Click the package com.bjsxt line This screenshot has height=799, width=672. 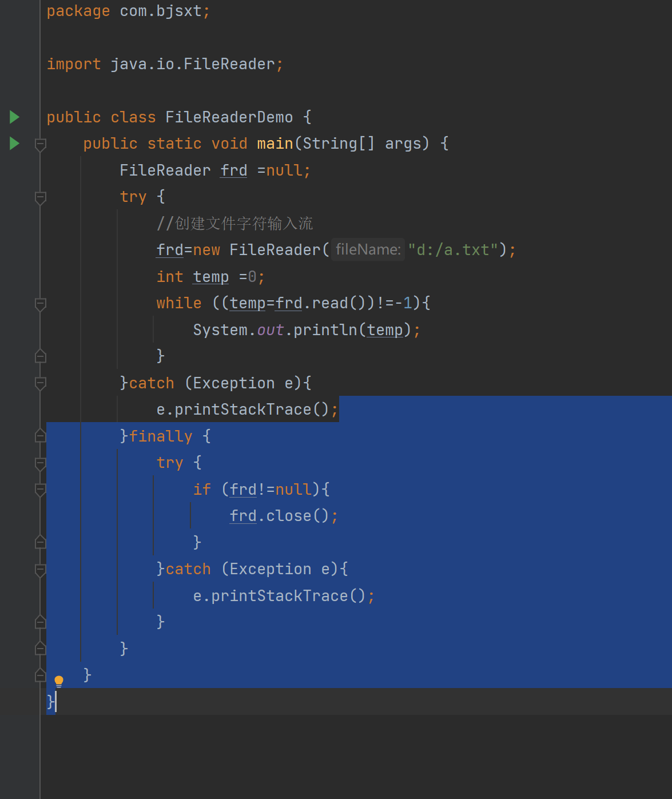129,11
